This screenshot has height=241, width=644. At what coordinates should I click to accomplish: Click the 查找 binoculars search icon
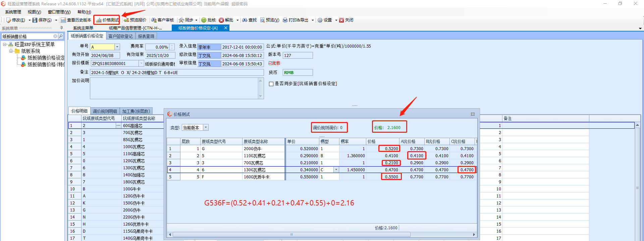(x=245, y=20)
